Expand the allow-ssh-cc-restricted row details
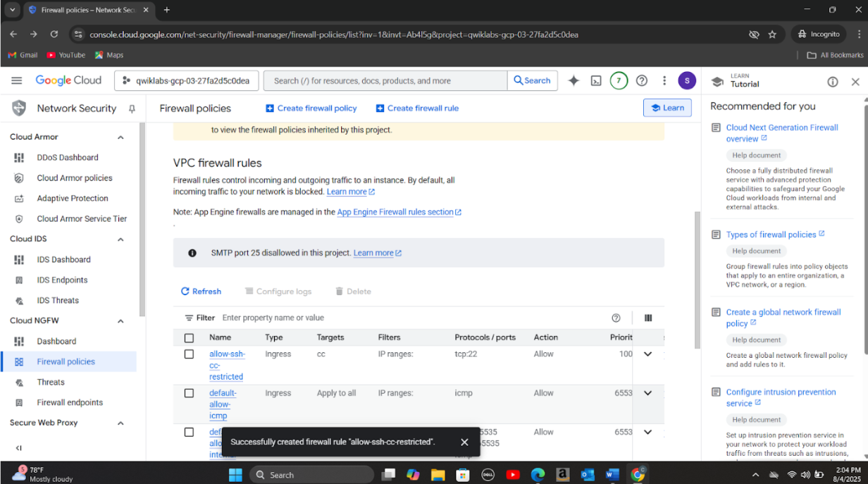 [648, 354]
